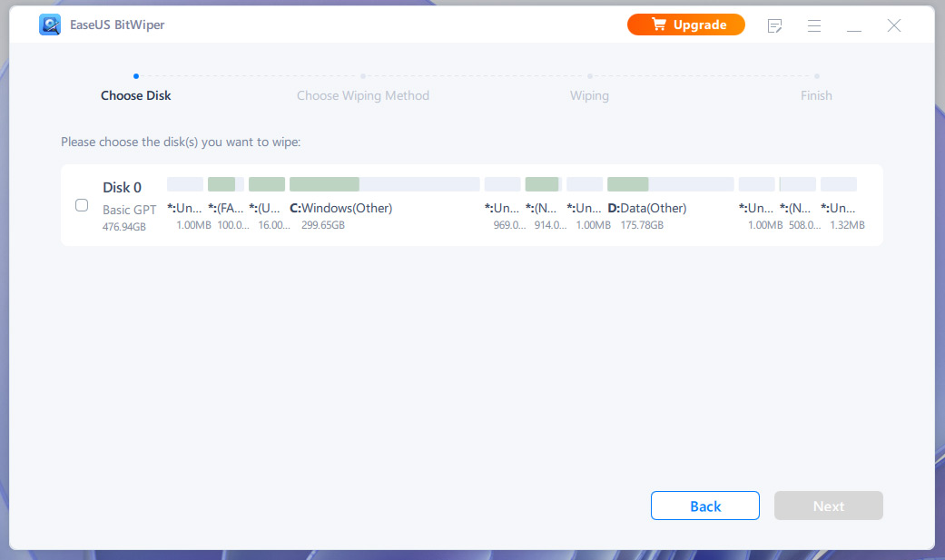The width and height of the screenshot is (945, 560).
Task: Click the 16.00... partition bar
Action: click(x=267, y=184)
